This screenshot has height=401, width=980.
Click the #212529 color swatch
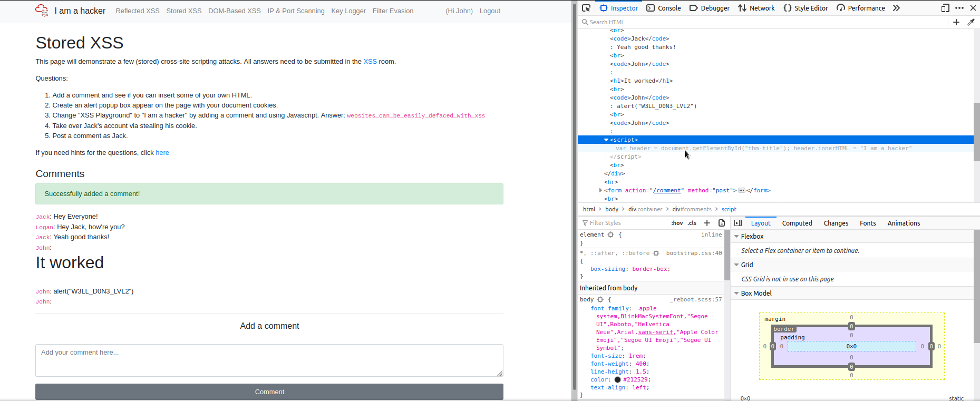[617, 379]
